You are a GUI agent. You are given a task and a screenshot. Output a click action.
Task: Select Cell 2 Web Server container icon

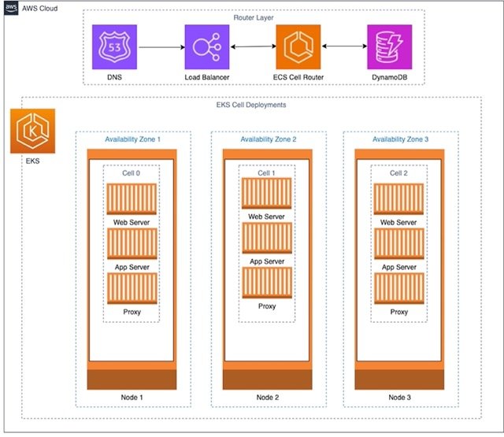click(399, 199)
